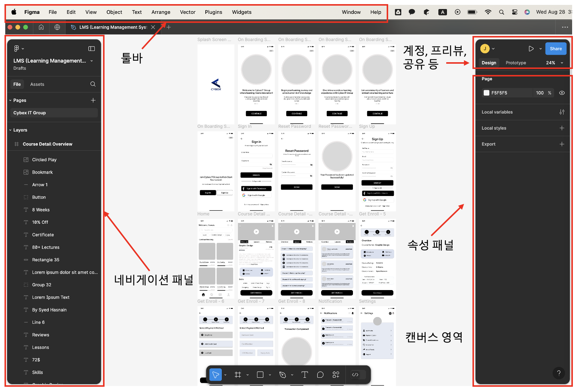Click the blue Share button

click(x=556, y=48)
